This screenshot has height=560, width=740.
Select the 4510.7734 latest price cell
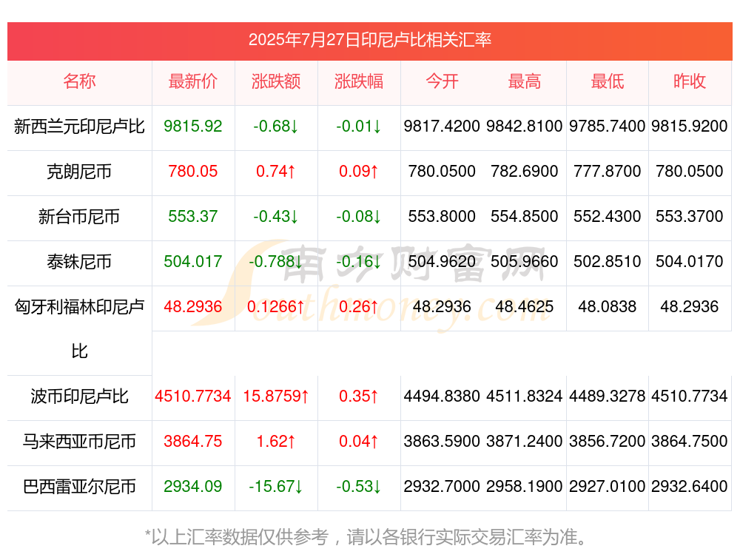tap(192, 397)
